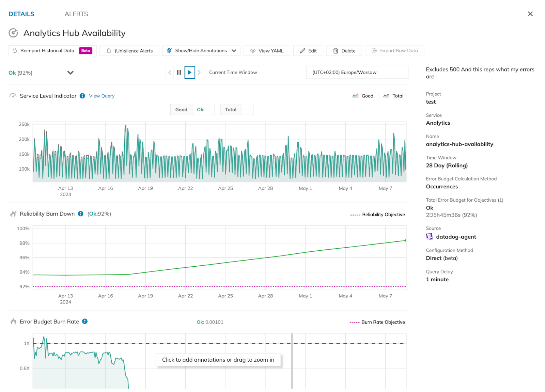Click the Service Level Indicator info icon
The height and width of the screenshot is (392, 545).
(82, 96)
